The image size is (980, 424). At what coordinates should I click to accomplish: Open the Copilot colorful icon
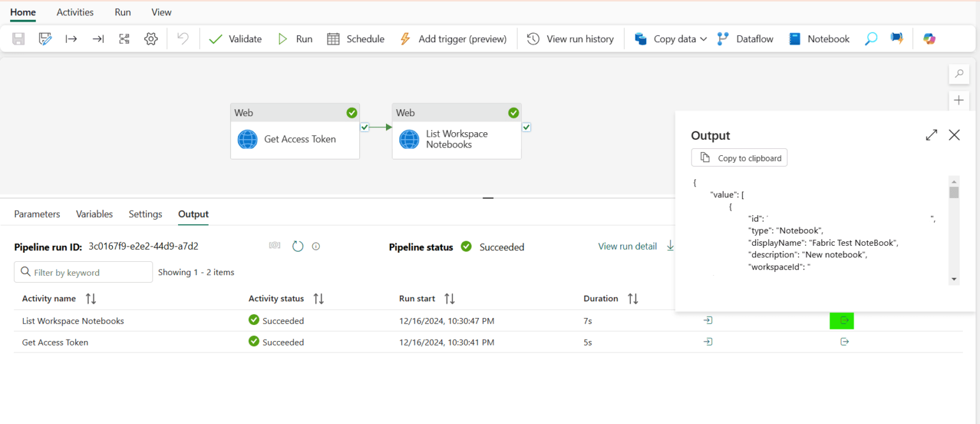pos(930,39)
